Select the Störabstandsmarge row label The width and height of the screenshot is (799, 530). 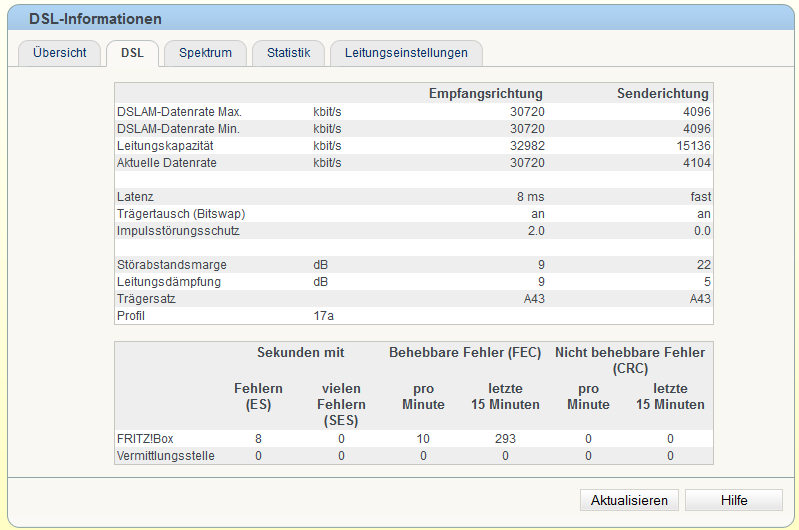click(172, 265)
